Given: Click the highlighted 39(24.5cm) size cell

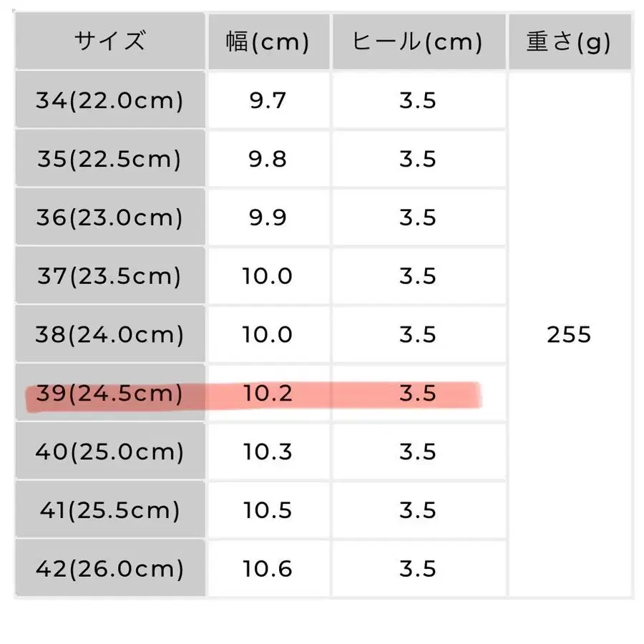Looking at the screenshot, I should [109, 394].
